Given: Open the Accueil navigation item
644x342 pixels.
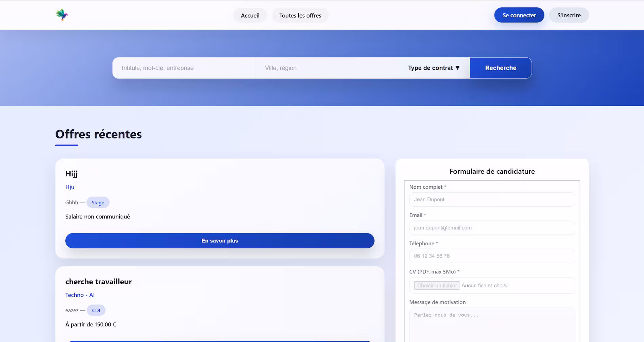Looking at the screenshot, I should tap(250, 16).
